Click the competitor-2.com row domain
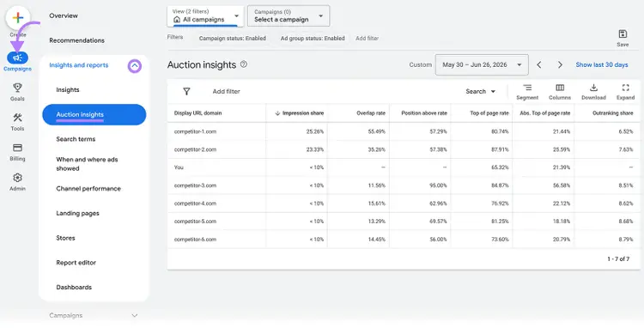Image resolution: width=644 pixels, height=328 pixels. pyautogui.click(x=195, y=149)
